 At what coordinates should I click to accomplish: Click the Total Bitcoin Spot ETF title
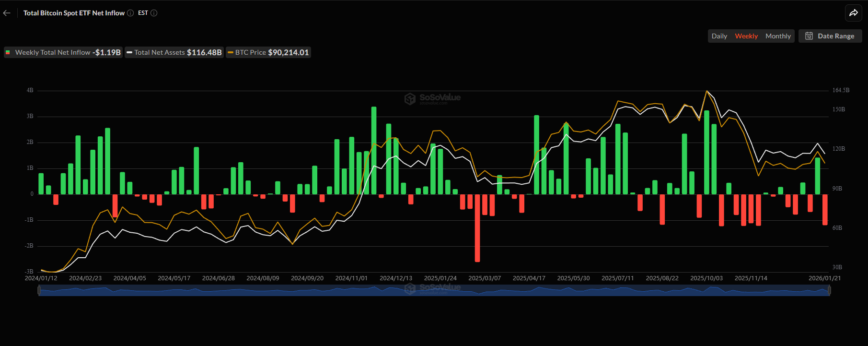74,13
